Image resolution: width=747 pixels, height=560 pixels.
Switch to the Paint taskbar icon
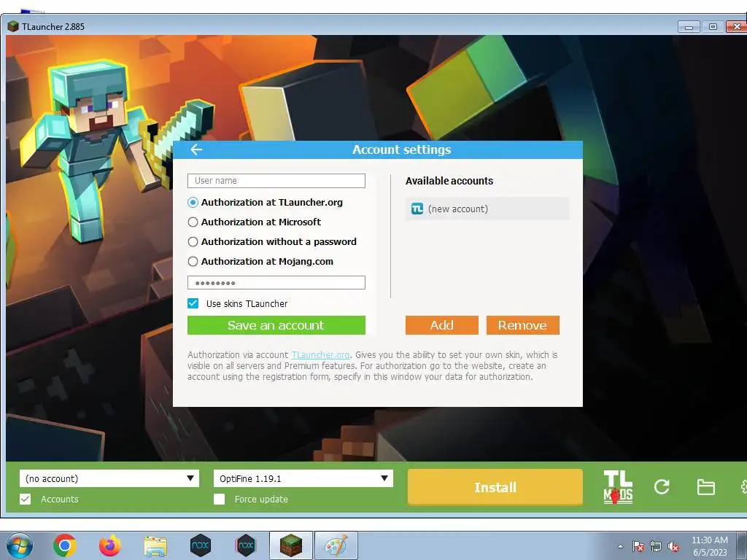[x=336, y=545]
